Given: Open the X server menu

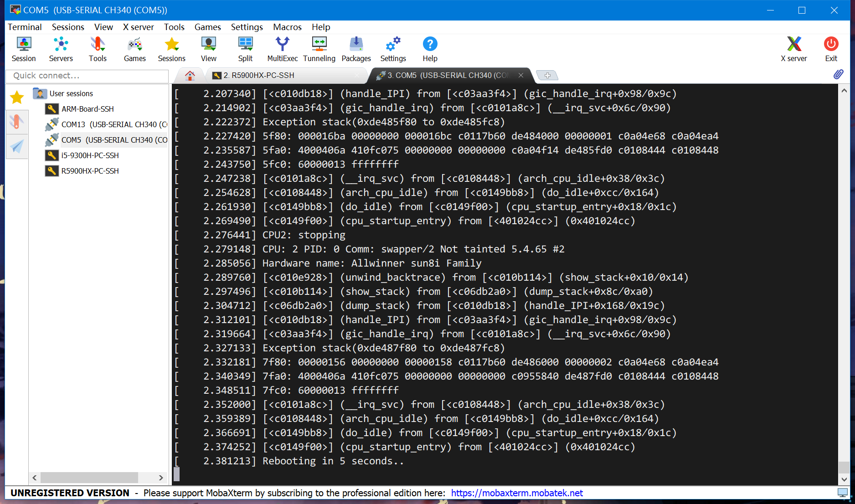Looking at the screenshot, I should click(138, 27).
